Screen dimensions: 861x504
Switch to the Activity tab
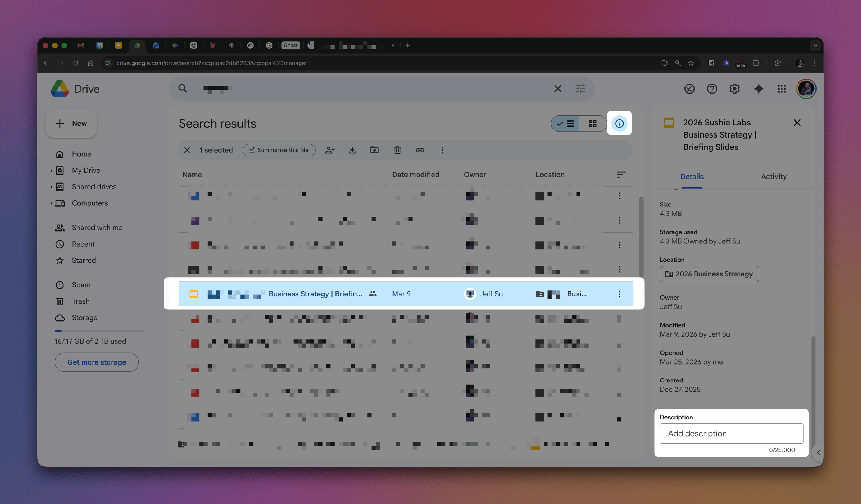point(773,176)
